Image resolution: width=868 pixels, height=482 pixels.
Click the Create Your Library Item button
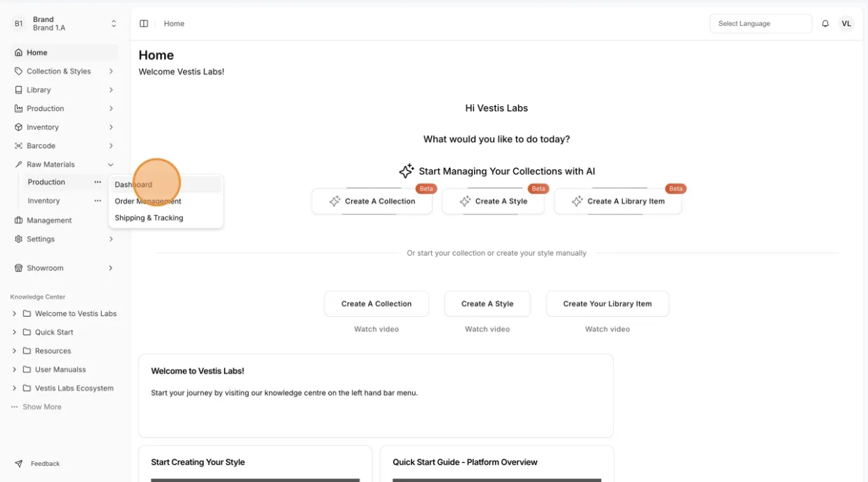pos(607,304)
